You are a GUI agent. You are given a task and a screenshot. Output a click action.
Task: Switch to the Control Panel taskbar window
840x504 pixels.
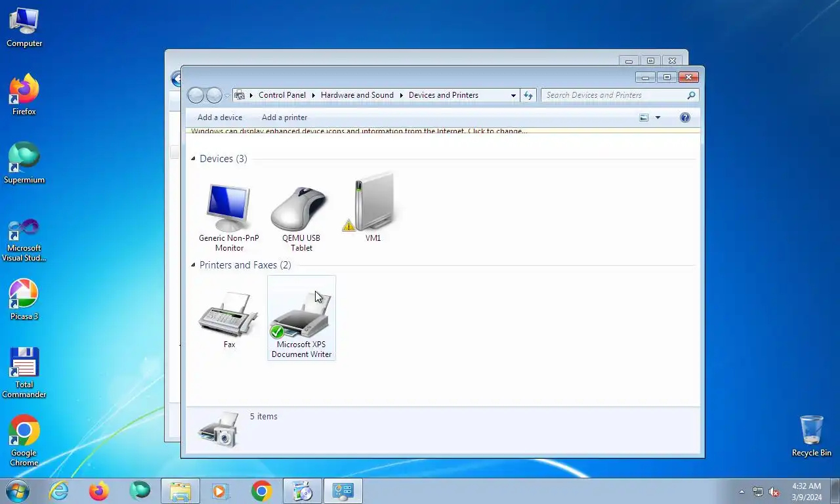(x=343, y=491)
